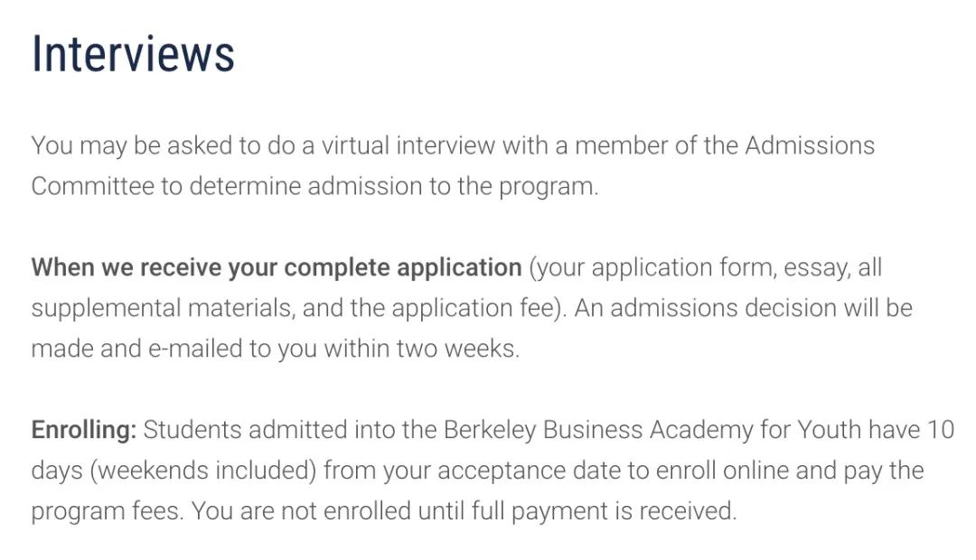This screenshot has width=976, height=560.
Task: Click the phrase 'within two weeks'
Action: [419, 349]
